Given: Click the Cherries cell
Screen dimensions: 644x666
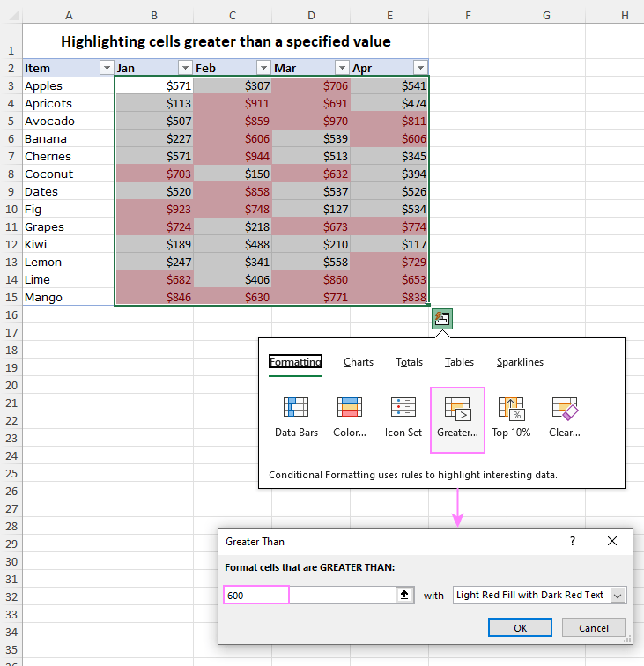Looking at the screenshot, I should [69, 156].
